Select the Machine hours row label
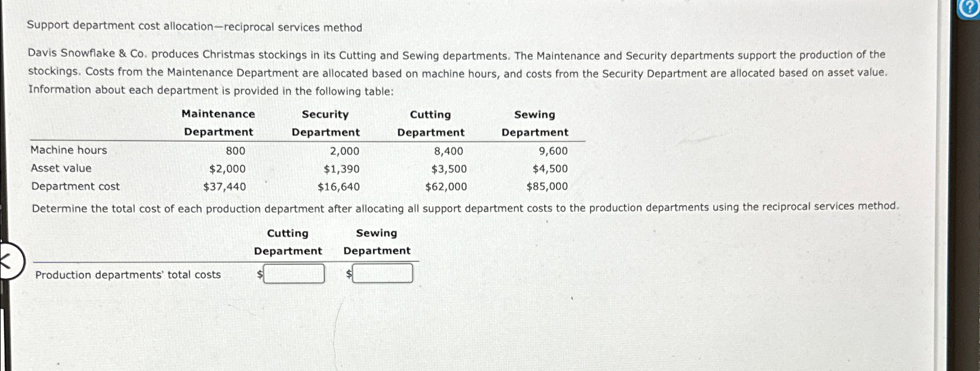Screen dimensions: 980x371 69,150
